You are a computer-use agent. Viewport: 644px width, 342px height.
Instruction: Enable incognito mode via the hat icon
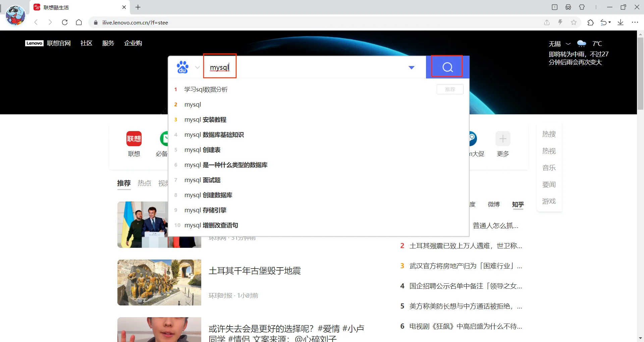pyautogui.click(x=569, y=7)
